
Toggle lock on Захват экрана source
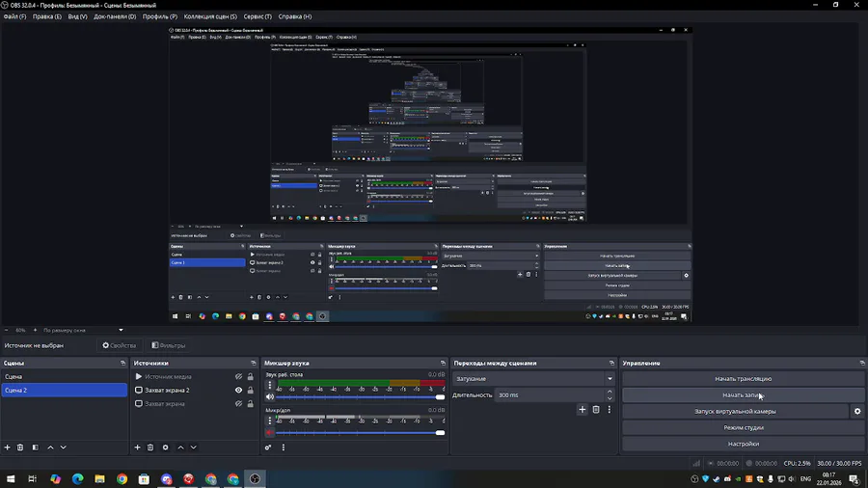click(x=250, y=404)
